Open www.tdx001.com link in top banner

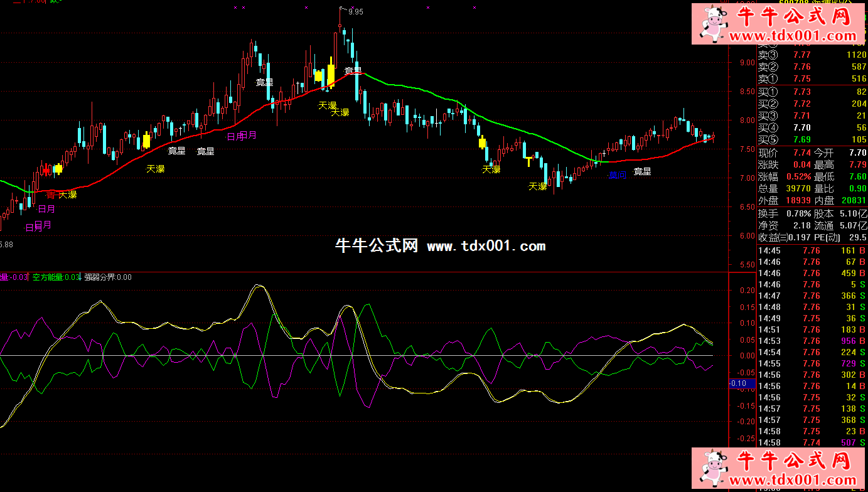(x=796, y=36)
